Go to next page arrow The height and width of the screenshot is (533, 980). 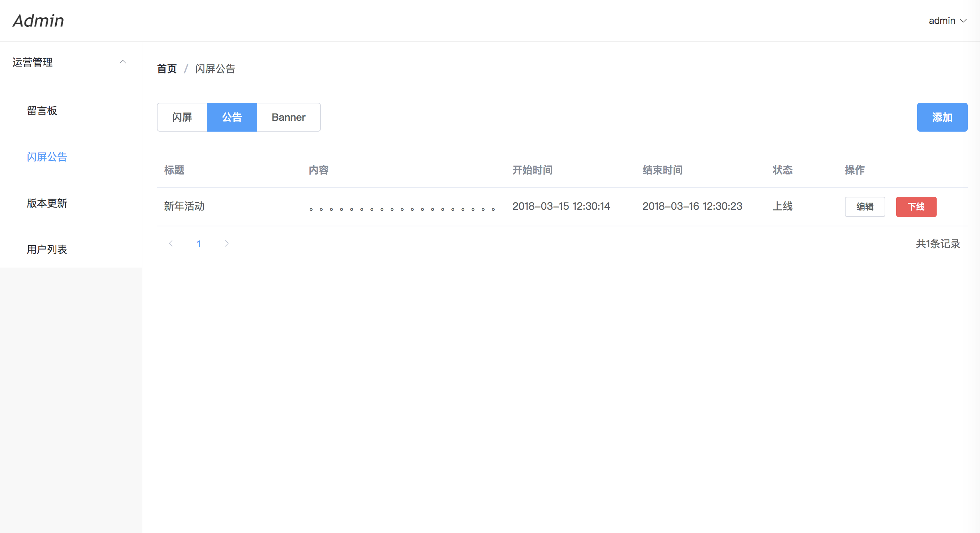coord(227,243)
